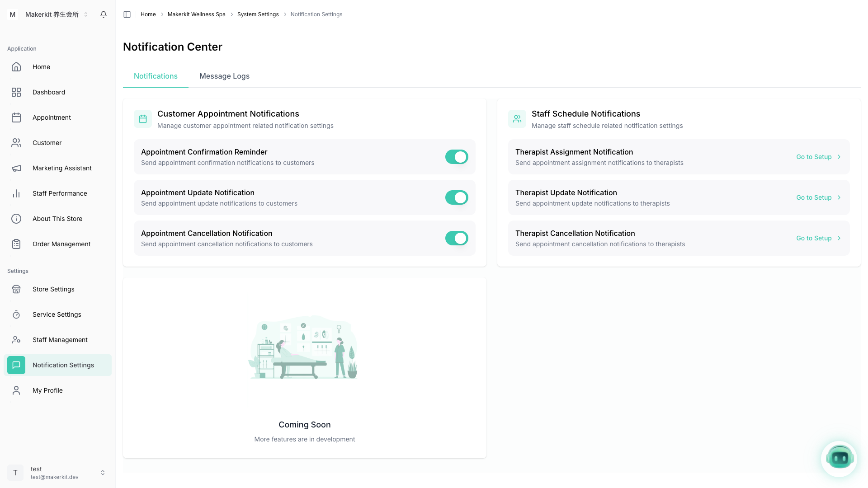868x488 pixels.
Task: Click the notification bell icon
Action: point(104,14)
